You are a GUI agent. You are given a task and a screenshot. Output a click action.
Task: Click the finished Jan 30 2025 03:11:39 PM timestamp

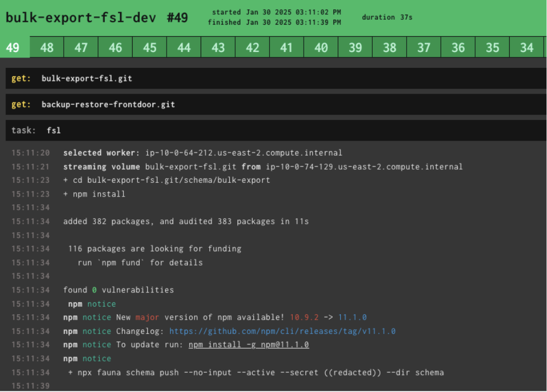pyautogui.click(x=274, y=22)
